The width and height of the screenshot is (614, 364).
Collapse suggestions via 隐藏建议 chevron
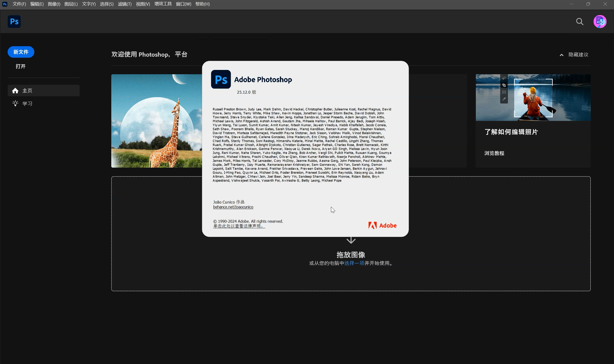point(561,55)
